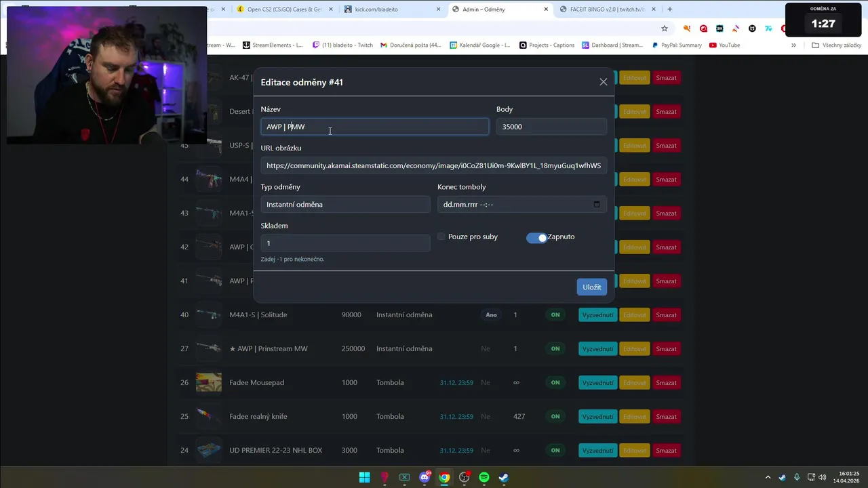Open the calendar picker in Konec tomboly

click(596, 204)
